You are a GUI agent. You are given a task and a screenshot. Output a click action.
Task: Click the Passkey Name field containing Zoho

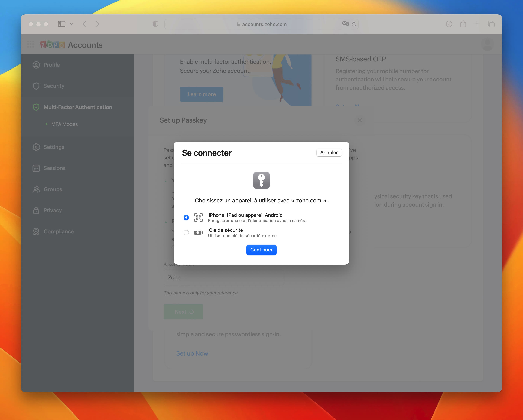coord(223,277)
